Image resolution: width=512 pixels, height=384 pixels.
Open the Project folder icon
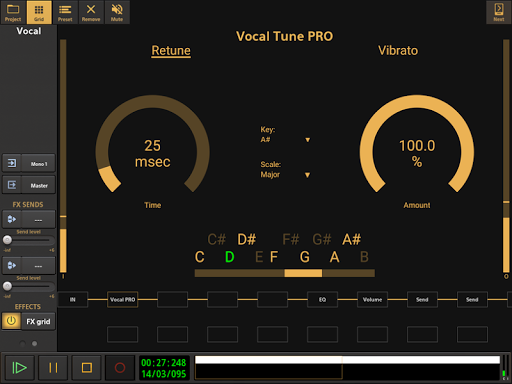click(13, 12)
